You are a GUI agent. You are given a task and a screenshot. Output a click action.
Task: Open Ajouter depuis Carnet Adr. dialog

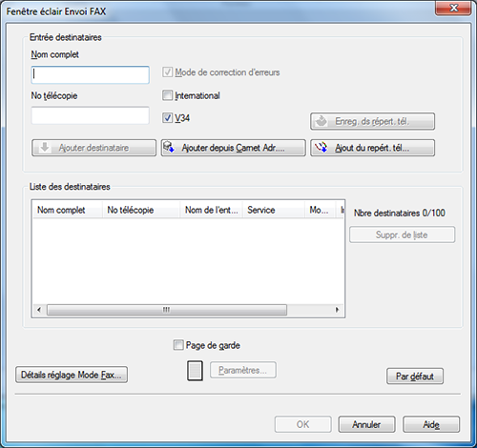pos(233,148)
